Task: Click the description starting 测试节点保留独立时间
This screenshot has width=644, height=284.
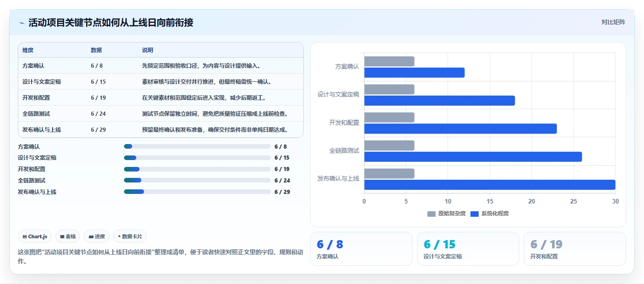Action: (x=216, y=114)
